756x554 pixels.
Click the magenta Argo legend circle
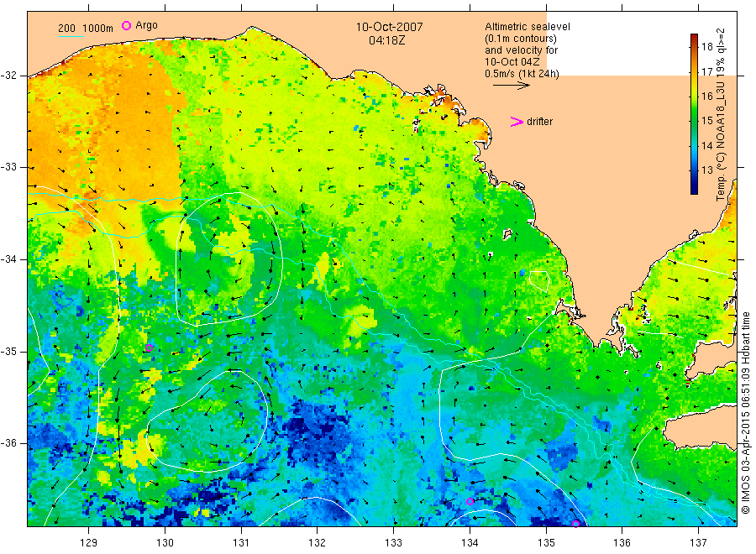click(126, 25)
